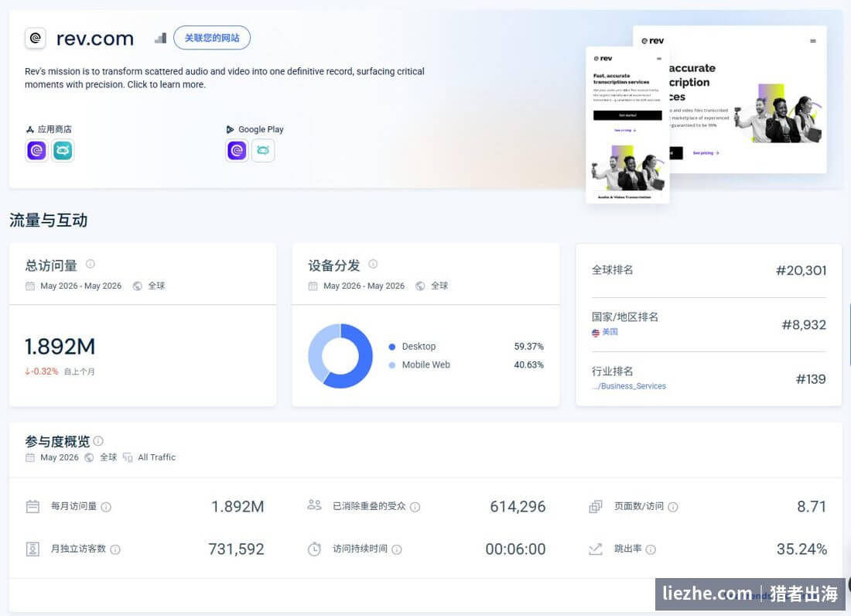Screen dimensions: 851x616
Task: Click the -0.32% change indicator
Action: point(42,371)
